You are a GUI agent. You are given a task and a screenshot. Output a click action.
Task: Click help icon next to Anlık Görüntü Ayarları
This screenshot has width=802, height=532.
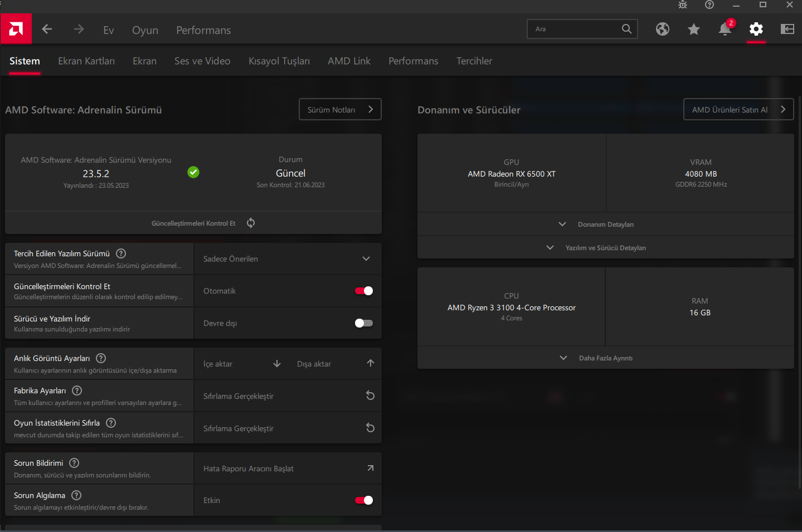(101, 358)
